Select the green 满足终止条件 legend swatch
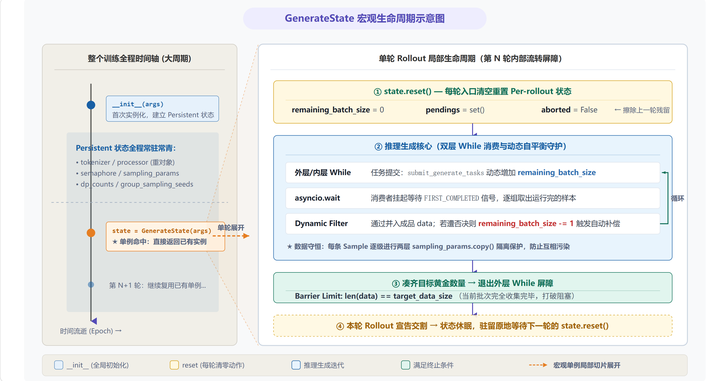This screenshot has width=720, height=381. pyautogui.click(x=405, y=365)
